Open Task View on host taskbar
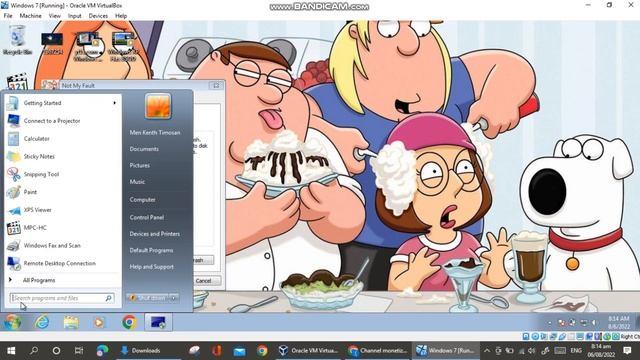The height and width of the screenshot is (360, 640). coord(79,351)
